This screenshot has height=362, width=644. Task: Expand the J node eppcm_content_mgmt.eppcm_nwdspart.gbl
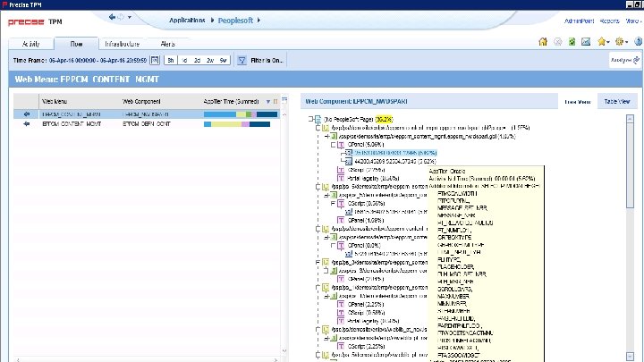(x=327, y=136)
